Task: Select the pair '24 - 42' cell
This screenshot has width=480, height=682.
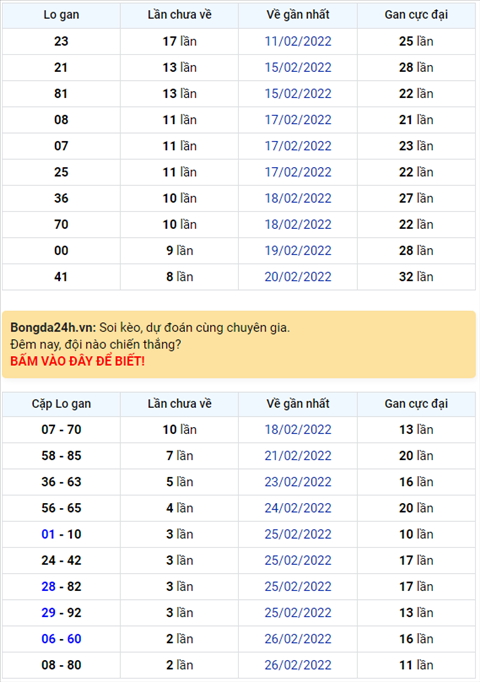Action: coord(61,560)
